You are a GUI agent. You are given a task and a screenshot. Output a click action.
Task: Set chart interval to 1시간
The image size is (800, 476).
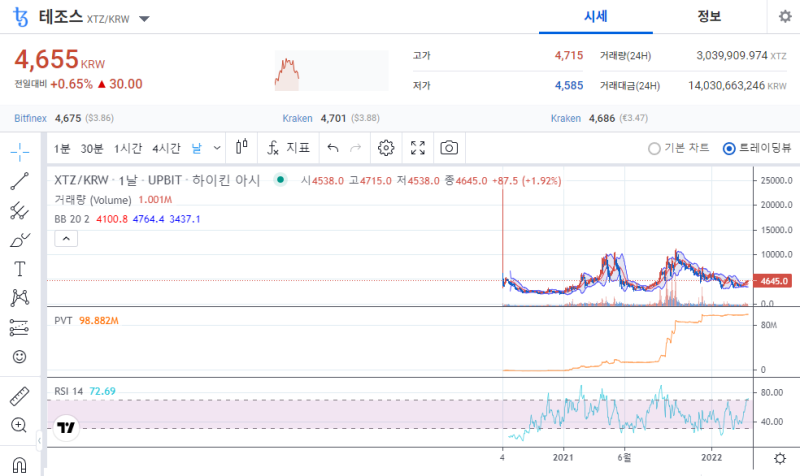pos(128,148)
